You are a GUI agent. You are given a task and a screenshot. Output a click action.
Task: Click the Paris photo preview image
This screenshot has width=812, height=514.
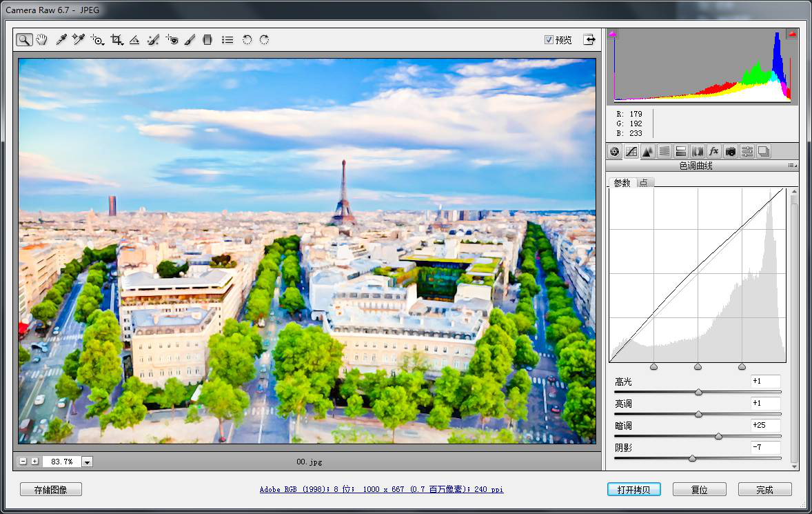point(307,250)
